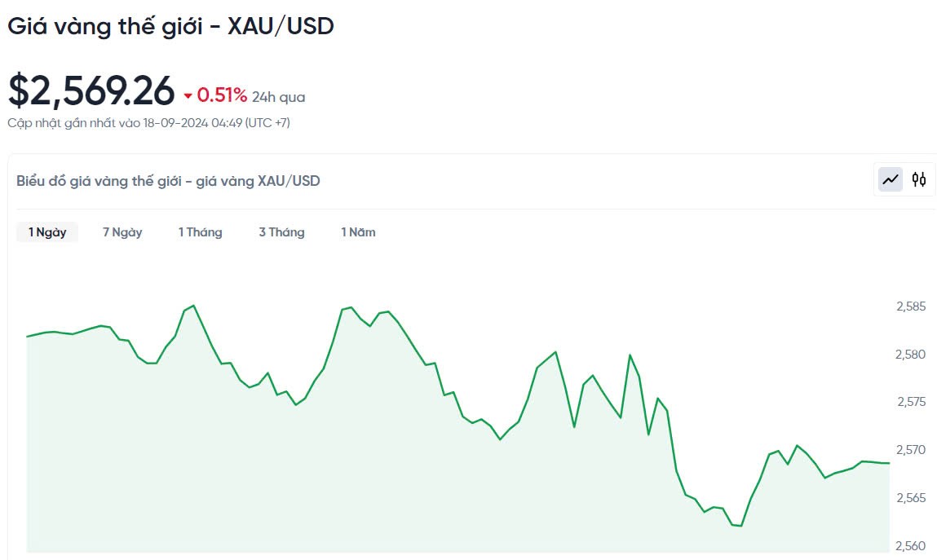937x560 pixels.
Task: Select the 7 Ngày time range
Action: 122,232
